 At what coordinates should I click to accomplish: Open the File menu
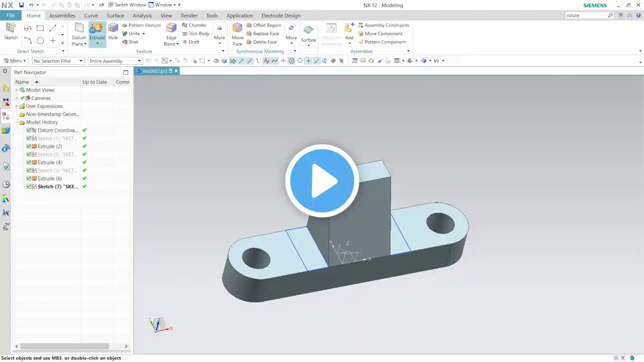point(10,16)
